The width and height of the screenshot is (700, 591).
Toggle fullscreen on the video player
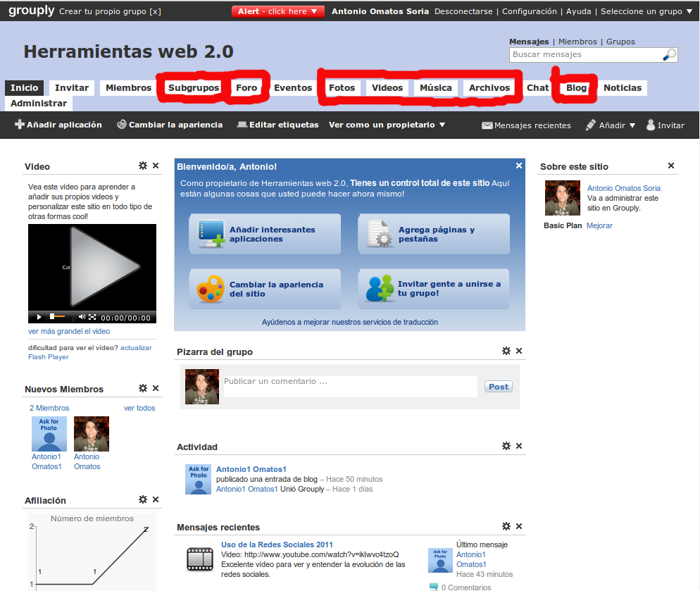coord(92,317)
